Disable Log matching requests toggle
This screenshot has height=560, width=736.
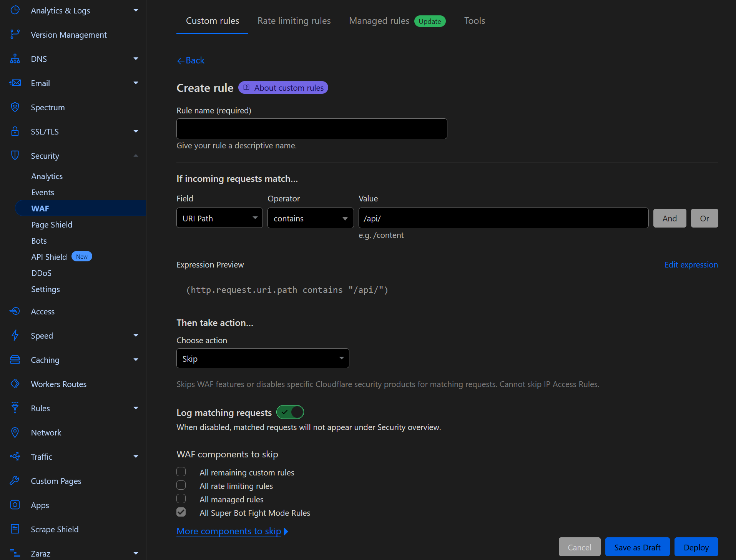[290, 412]
